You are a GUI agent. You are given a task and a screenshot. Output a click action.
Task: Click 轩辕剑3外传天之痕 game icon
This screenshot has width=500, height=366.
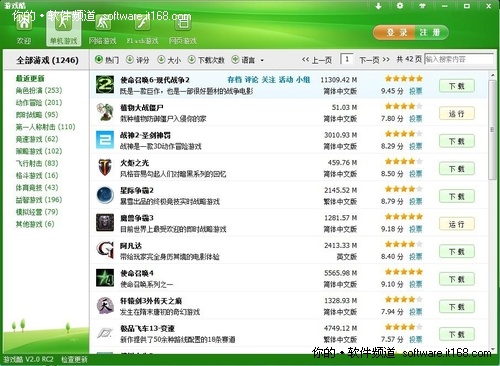point(105,306)
